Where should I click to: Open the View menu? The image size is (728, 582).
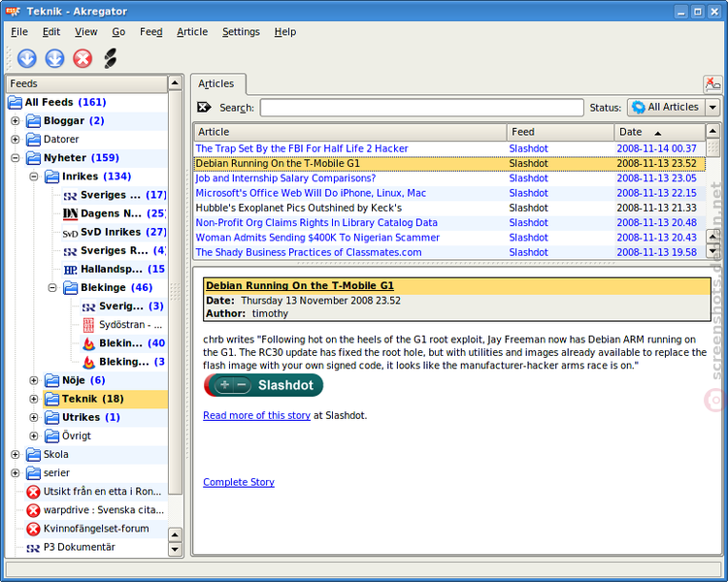pyautogui.click(x=85, y=32)
